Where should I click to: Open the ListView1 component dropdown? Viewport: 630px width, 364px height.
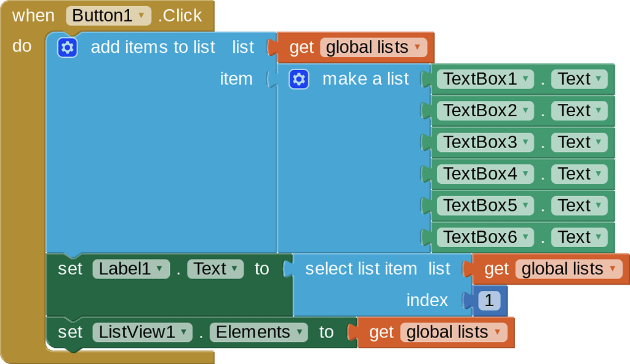click(x=142, y=333)
